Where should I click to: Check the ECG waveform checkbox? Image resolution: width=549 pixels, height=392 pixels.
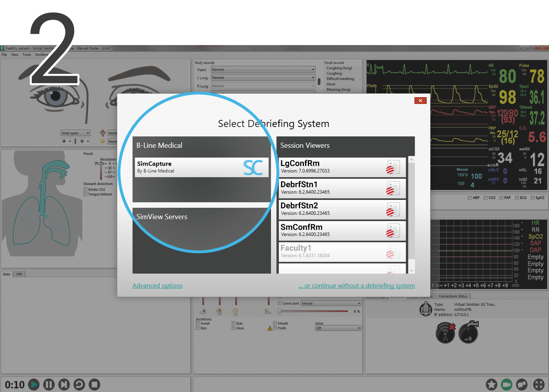point(517,198)
